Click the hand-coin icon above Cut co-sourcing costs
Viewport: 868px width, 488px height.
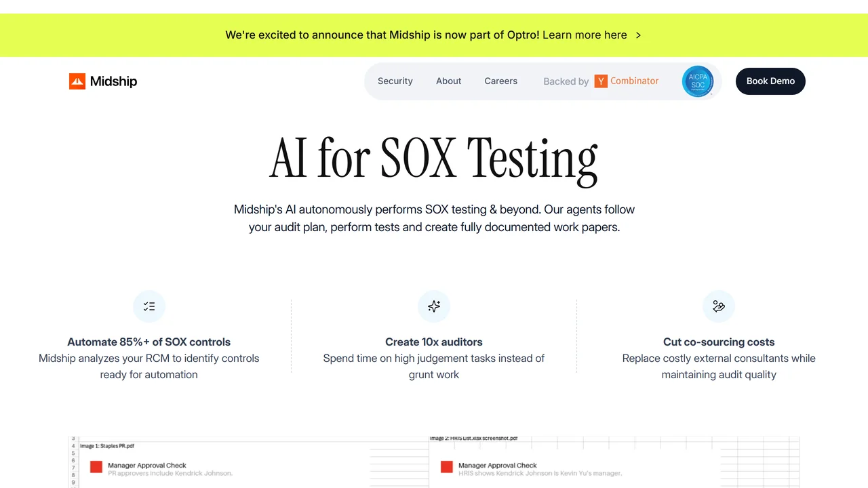pyautogui.click(x=719, y=306)
